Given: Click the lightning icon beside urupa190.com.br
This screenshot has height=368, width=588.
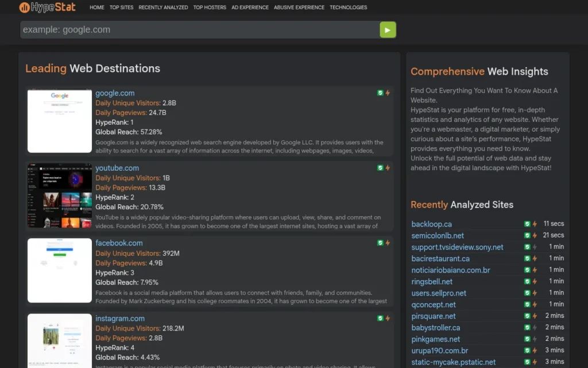Looking at the screenshot, I should click(535, 350).
